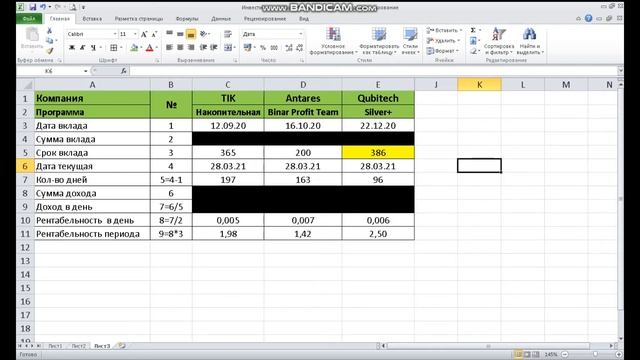Image resolution: width=640 pixels, height=360 pixels.
Task: Click the zoom out minus button
Action: click(565, 354)
